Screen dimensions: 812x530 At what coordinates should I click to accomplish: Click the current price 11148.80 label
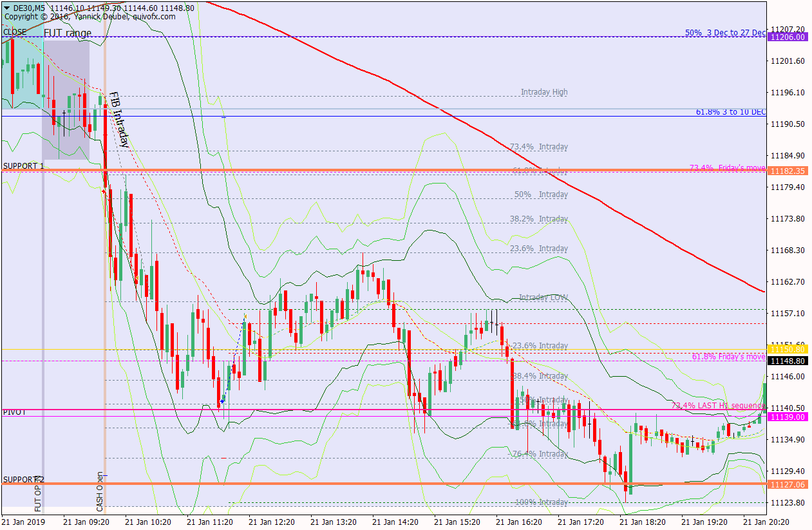[x=788, y=361]
